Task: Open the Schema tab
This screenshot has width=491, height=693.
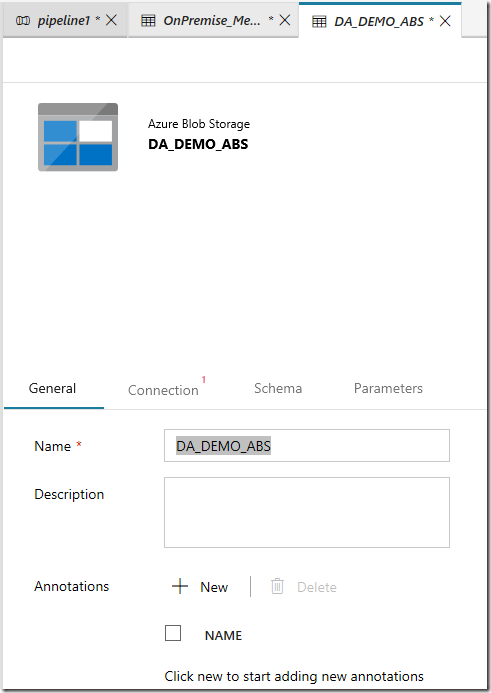Action: (278, 388)
